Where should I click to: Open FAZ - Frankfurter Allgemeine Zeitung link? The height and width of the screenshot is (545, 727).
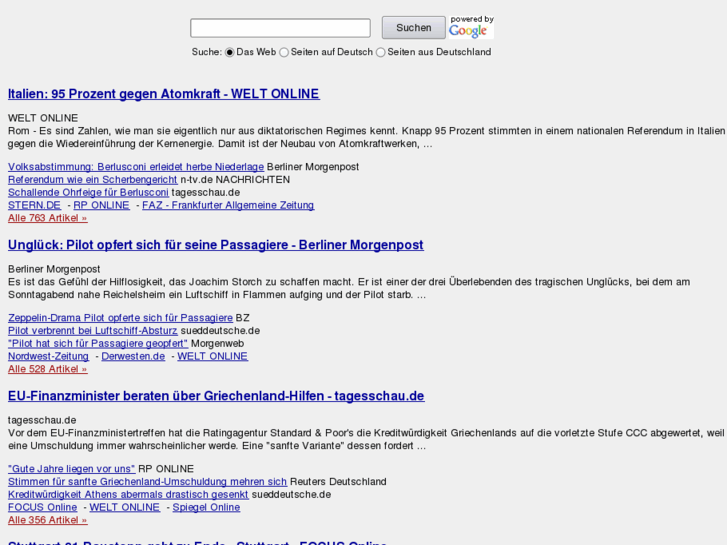point(228,205)
